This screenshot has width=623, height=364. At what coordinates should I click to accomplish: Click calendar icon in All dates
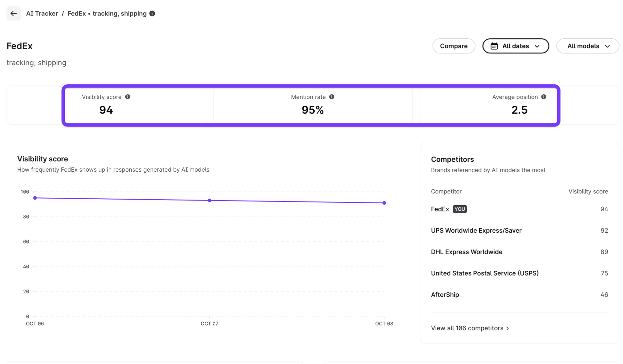coord(494,46)
